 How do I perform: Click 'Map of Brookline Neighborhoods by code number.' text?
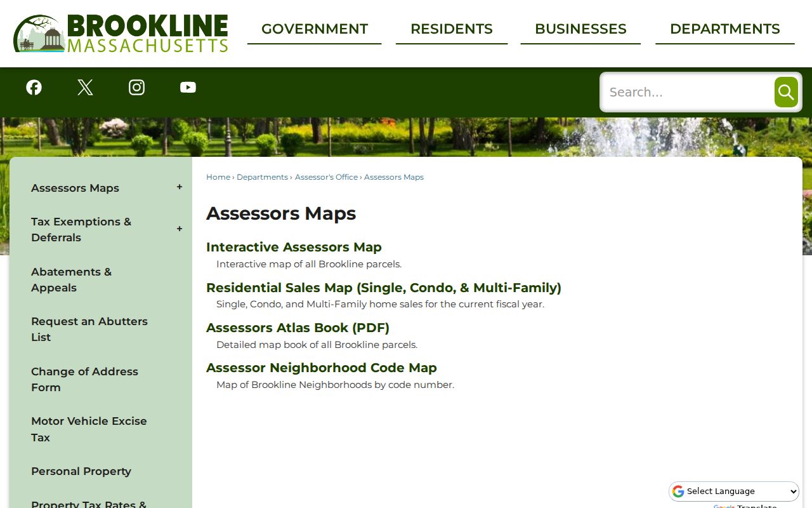(335, 385)
